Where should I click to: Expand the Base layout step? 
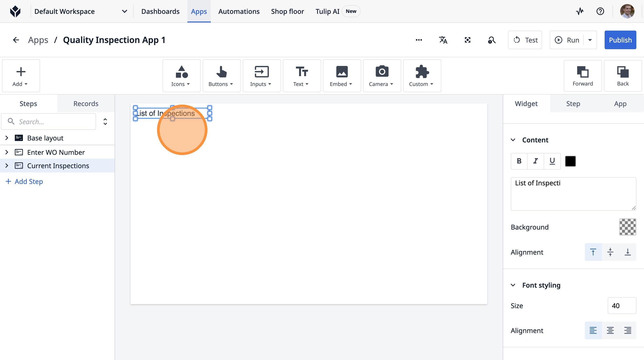point(7,138)
